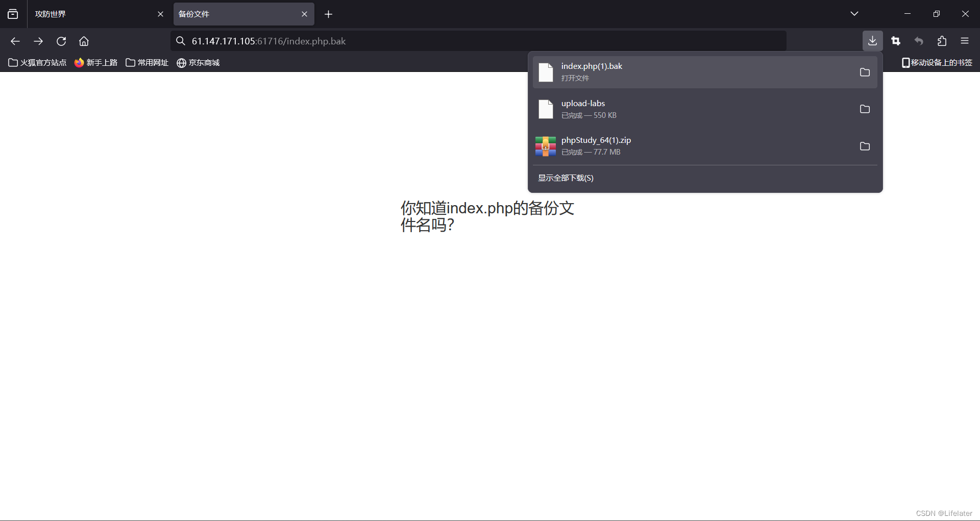Reload the current page

tap(61, 41)
